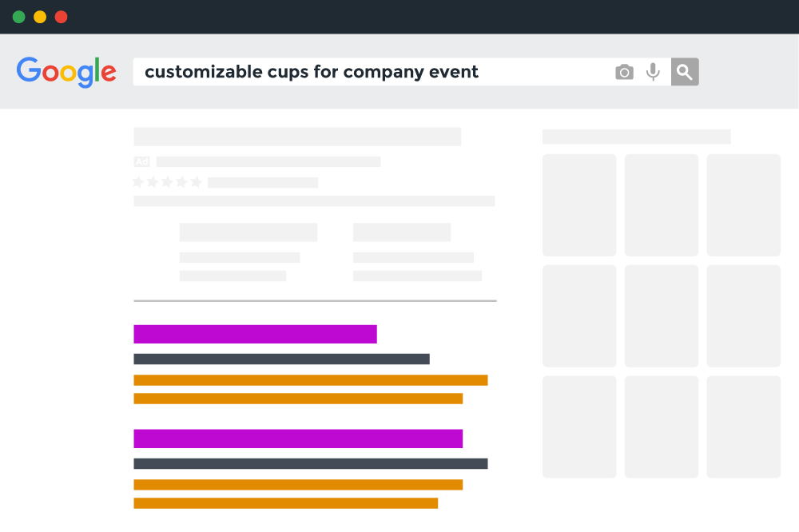This screenshot has height=532, width=799.
Task: Activate voice search microphone icon
Action: pyautogui.click(x=653, y=72)
